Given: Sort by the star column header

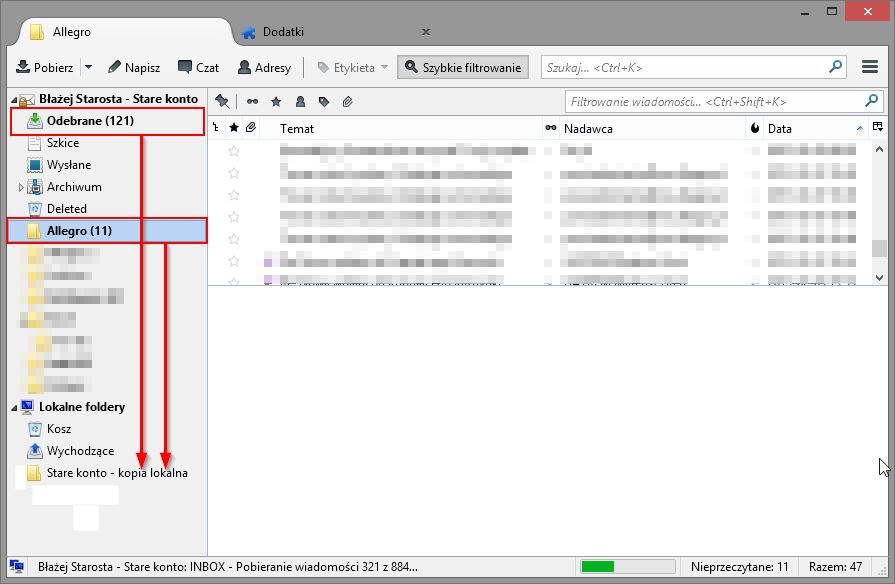Looking at the screenshot, I should 233,128.
